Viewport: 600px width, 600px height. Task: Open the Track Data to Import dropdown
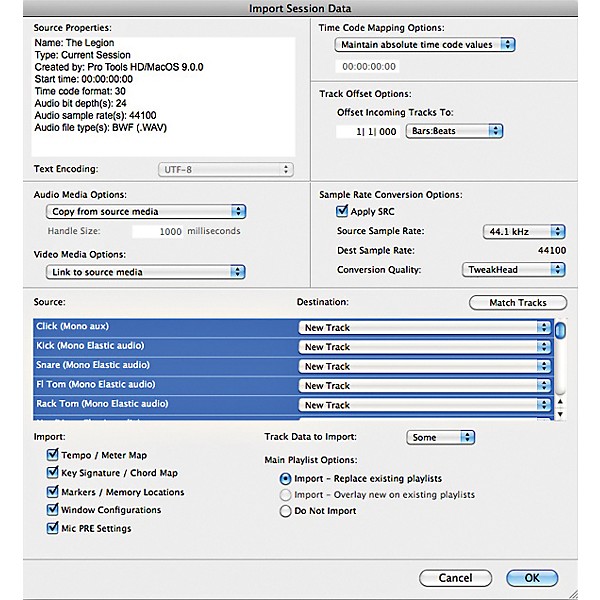pos(440,437)
